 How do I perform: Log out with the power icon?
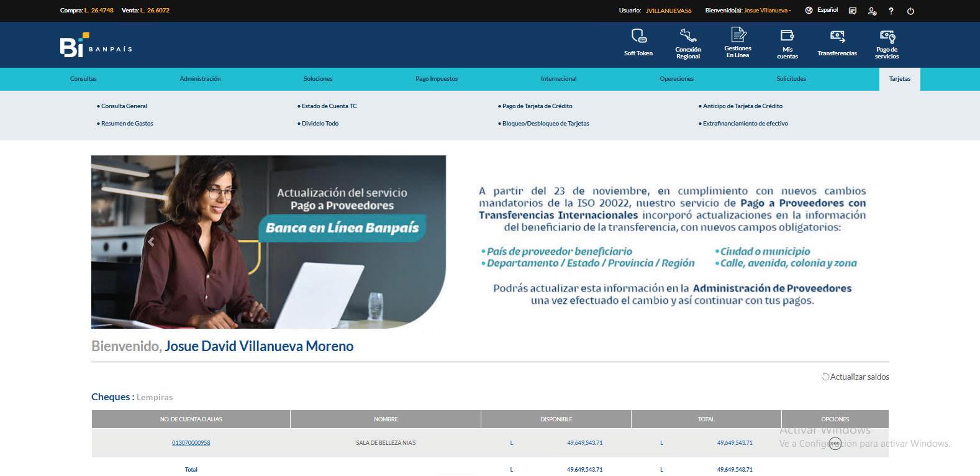pyautogui.click(x=910, y=11)
